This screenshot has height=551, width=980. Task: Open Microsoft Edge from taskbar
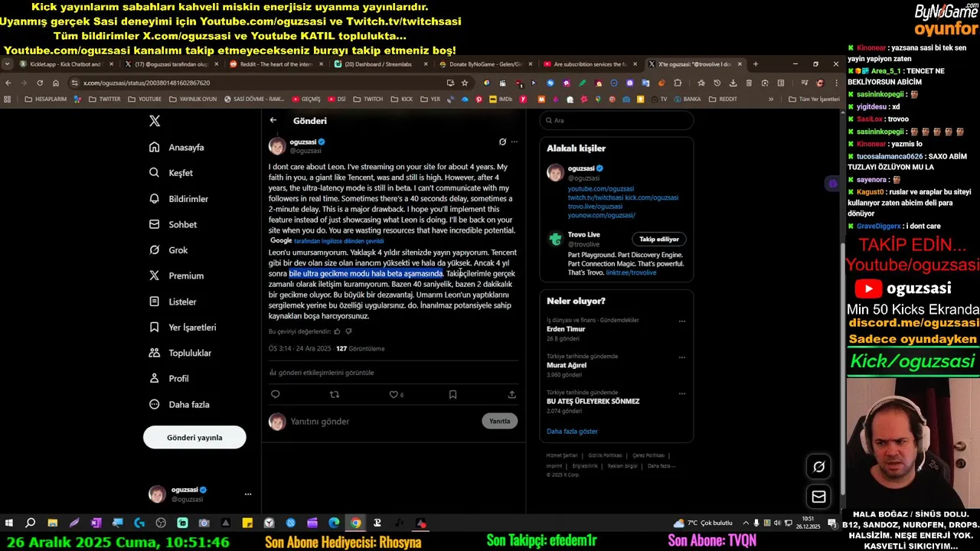tap(334, 523)
